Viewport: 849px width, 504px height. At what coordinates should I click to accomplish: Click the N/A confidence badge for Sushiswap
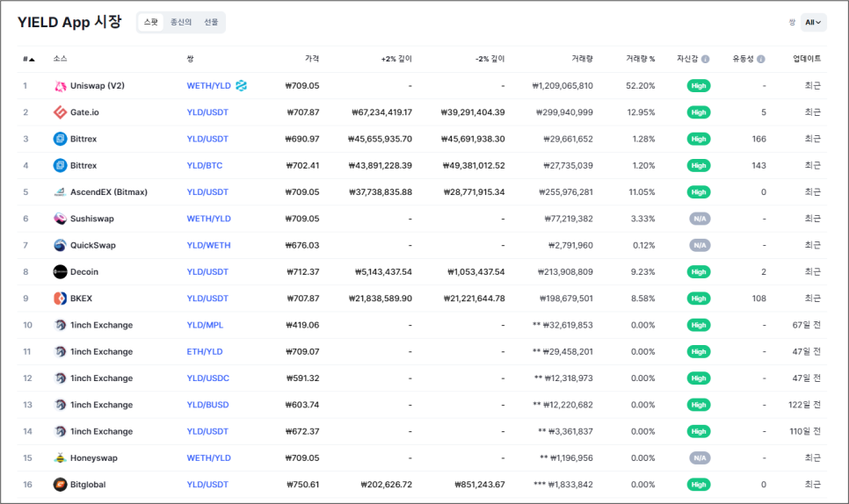click(x=699, y=219)
